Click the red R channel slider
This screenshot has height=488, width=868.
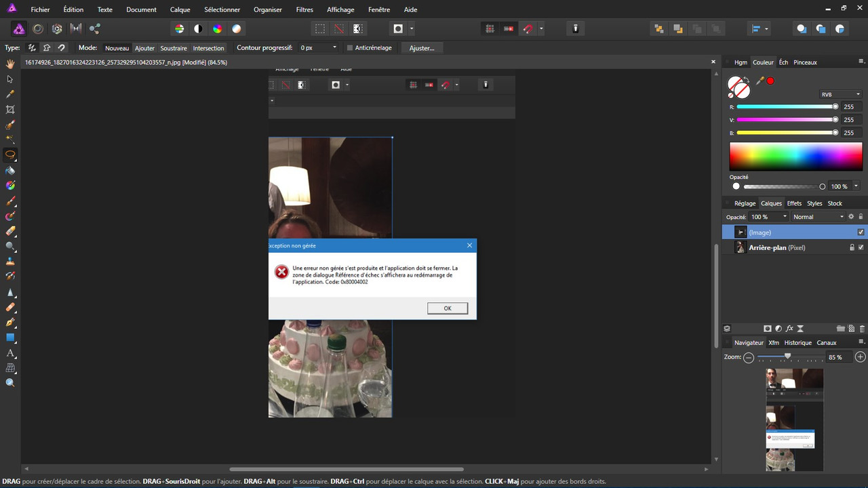pos(787,106)
